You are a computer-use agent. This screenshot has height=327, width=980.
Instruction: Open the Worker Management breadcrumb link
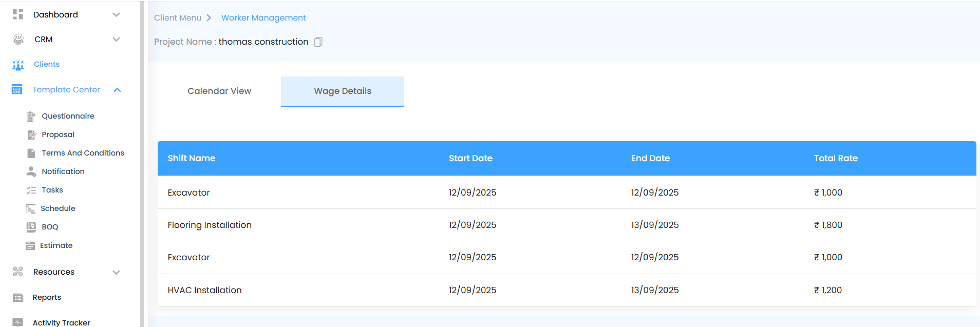(x=263, y=18)
